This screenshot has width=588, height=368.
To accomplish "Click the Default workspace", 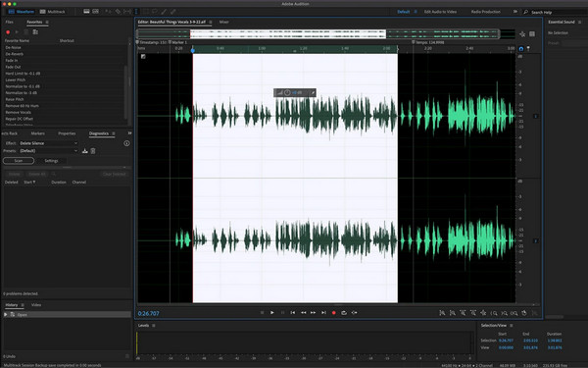I will [x=404, y=12].
